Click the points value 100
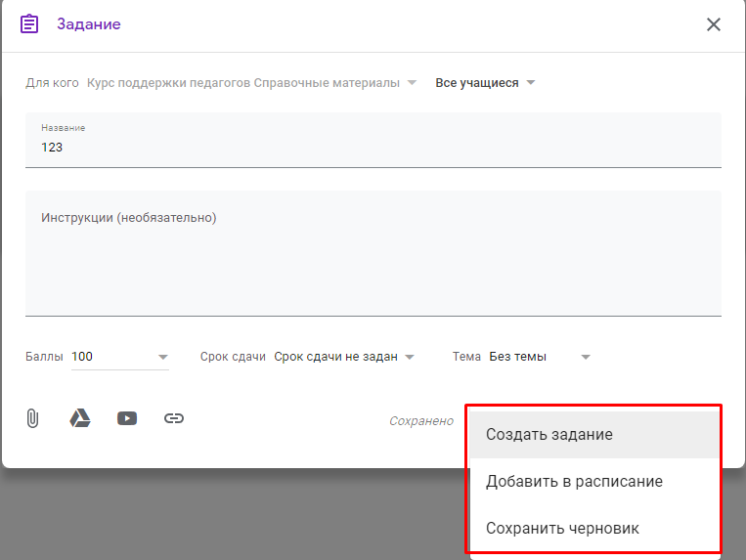The width and height of the screenshot is (746, 560). point(82,357)
